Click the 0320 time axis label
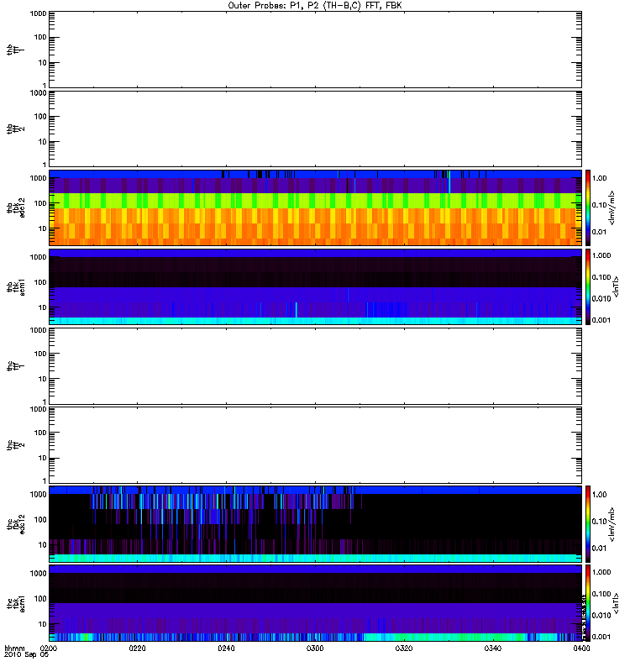The height and width of the screenshot is (672, 630). 404,648
